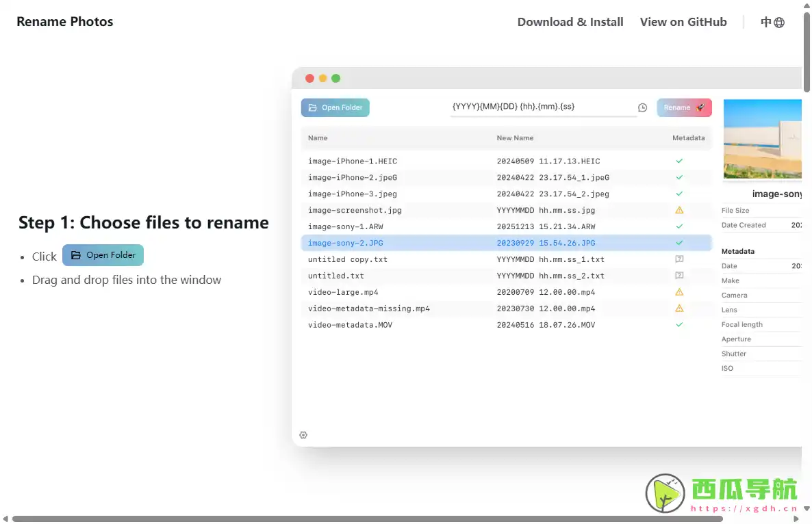Image resolution: width=812 pixels, height=524 pixels.
Task: Click Open Folder button in app toolbar
Action: tap(335, 107)
